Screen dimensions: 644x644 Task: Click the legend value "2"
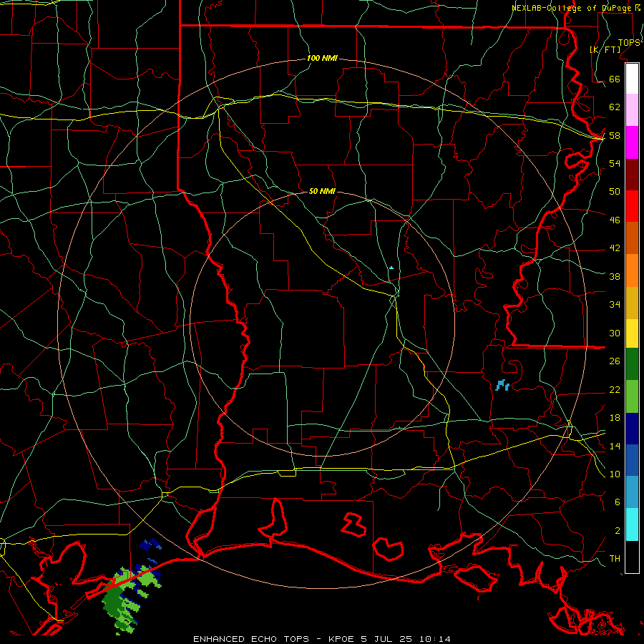618,531
